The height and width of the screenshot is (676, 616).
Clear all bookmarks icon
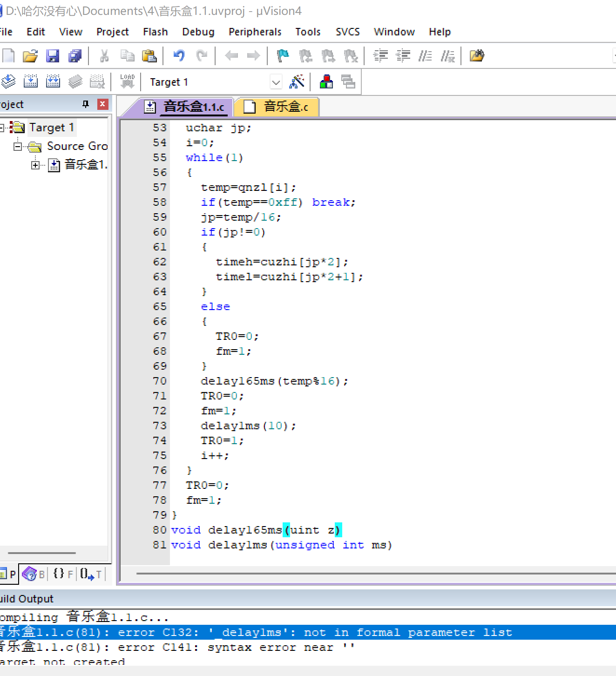tap(351, 56)
